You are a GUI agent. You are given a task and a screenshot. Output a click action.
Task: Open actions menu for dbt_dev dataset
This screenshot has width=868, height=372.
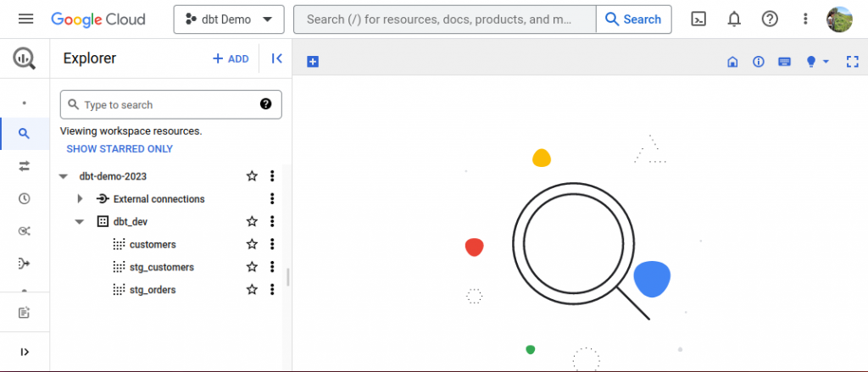(272, 222)
